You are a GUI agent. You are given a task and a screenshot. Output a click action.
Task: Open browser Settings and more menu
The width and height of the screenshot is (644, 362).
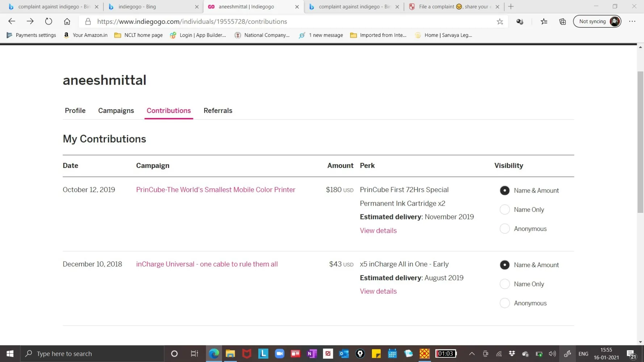(x=632, y=21)
